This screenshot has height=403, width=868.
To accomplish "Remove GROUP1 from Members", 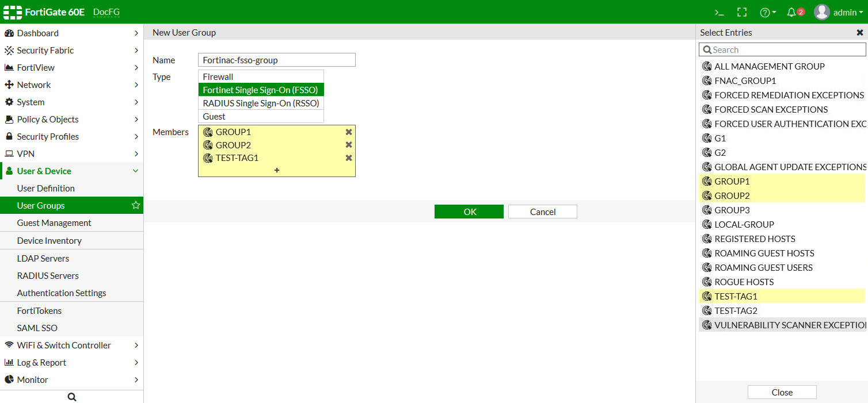I will pos(349,132).
